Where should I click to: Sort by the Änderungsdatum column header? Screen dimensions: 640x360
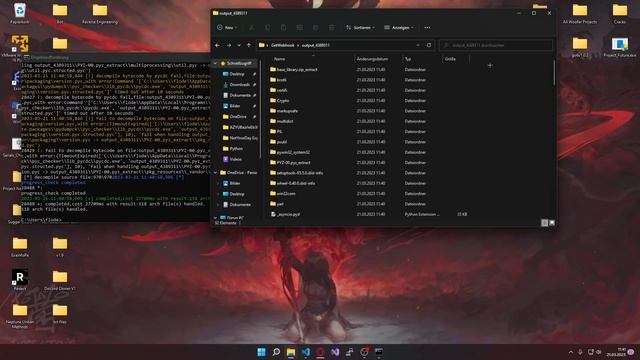[x=372, y=59]
